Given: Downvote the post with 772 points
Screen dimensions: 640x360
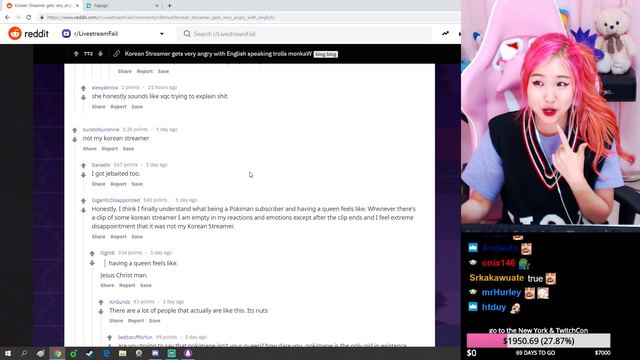Looking at the screenshot, I should (x=100, y=53).
